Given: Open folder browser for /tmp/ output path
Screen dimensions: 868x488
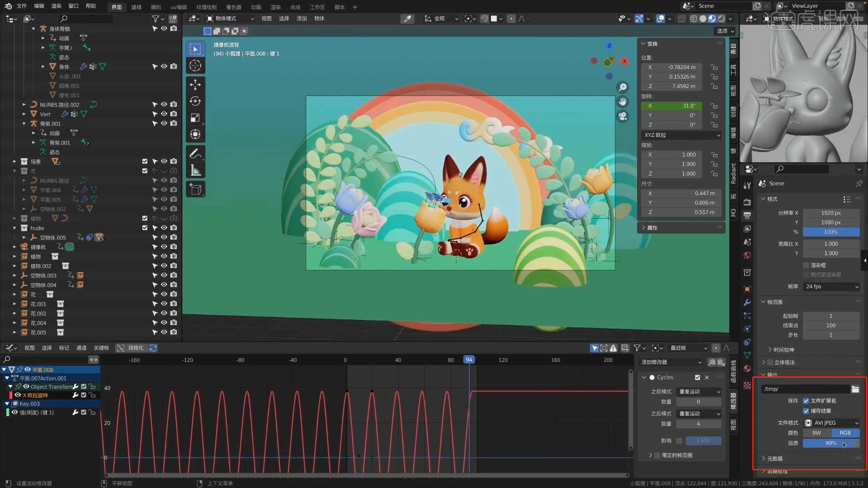Looking at the screenshot, I should pyautogui.click(x=855, y=389).
